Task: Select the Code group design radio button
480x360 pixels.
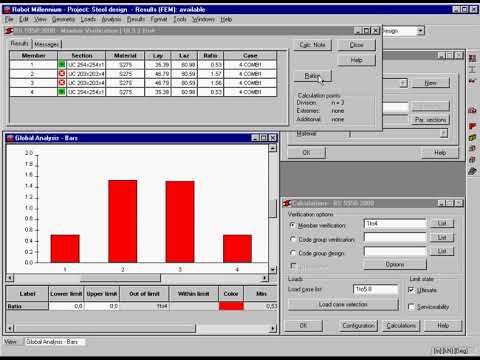Action: [293, 253]
